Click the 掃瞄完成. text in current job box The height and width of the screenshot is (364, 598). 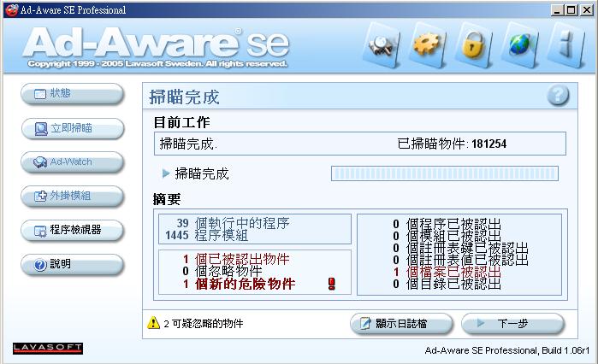coord(188,144)
